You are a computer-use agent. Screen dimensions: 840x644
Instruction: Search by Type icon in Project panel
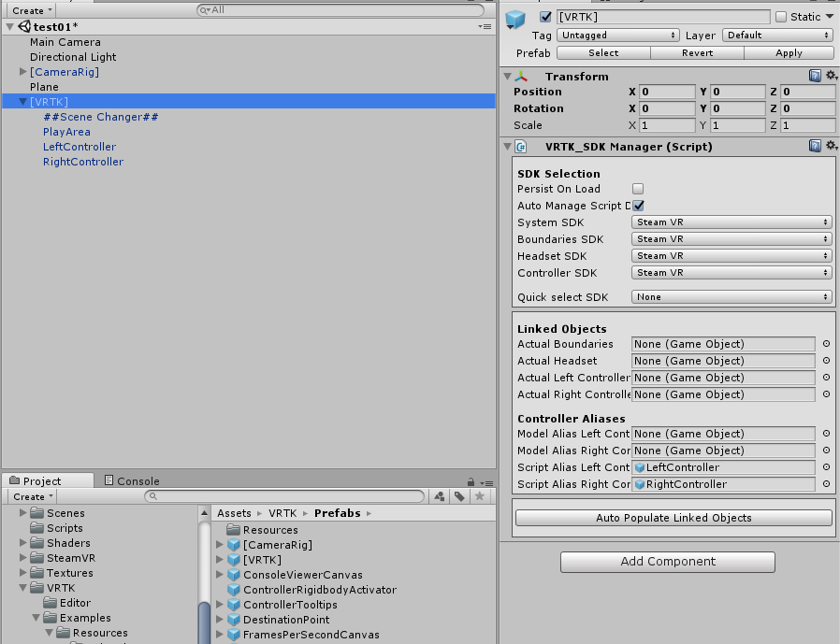440,496
